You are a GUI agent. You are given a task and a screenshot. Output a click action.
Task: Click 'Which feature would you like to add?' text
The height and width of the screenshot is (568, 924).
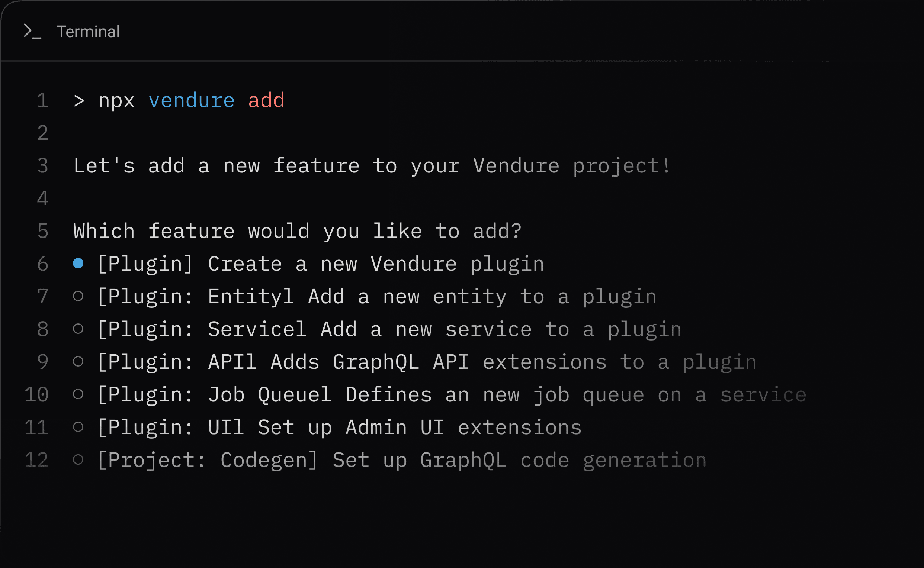(297, 231)
